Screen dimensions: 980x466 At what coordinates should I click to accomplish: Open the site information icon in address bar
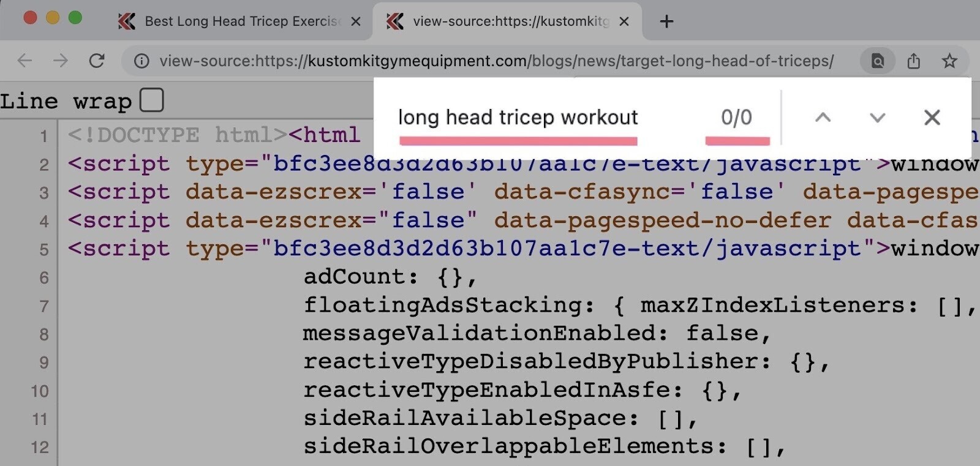141,61
